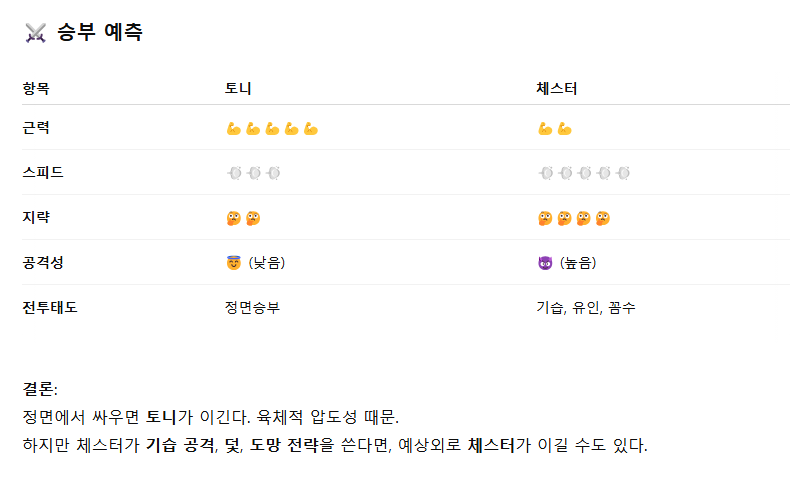The width and height of the screenshot is (805, 477).
Task: Click the first speed emoji in Toni's column
Action: click(x=234, y=173)
